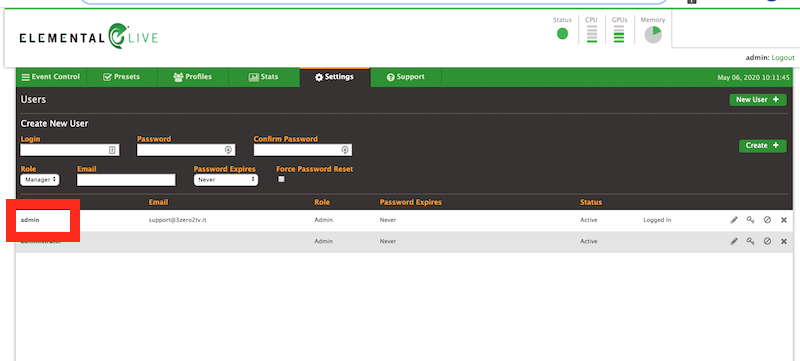The height and width of the screenshot is (361, 800).
Task: Click into the Email input field
Action: (126, 180)
